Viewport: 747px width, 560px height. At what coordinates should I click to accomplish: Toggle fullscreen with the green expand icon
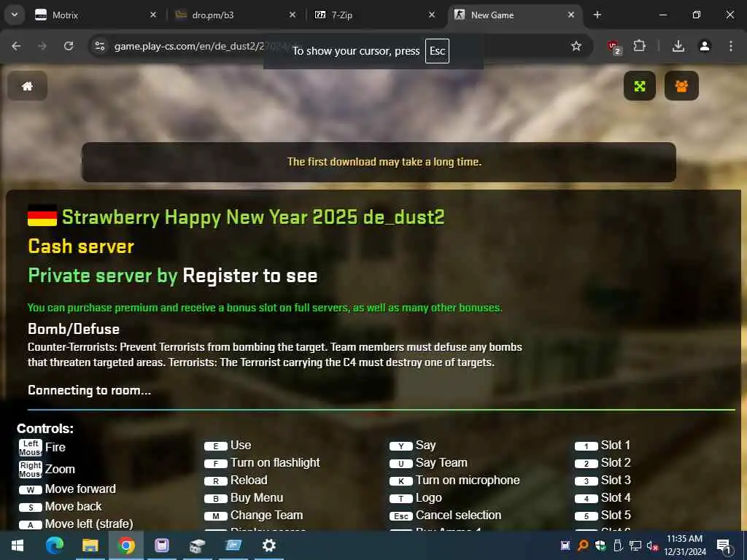click(x=639, y=86)
